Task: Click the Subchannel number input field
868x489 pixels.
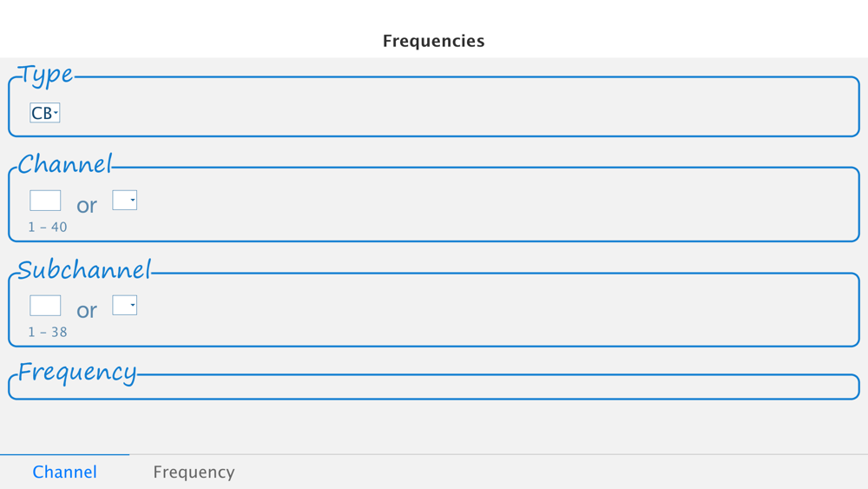Action: [45, 306]
